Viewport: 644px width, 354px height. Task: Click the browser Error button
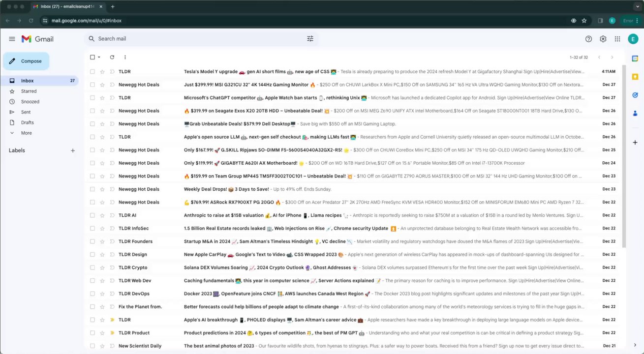[x=630, y=21]
